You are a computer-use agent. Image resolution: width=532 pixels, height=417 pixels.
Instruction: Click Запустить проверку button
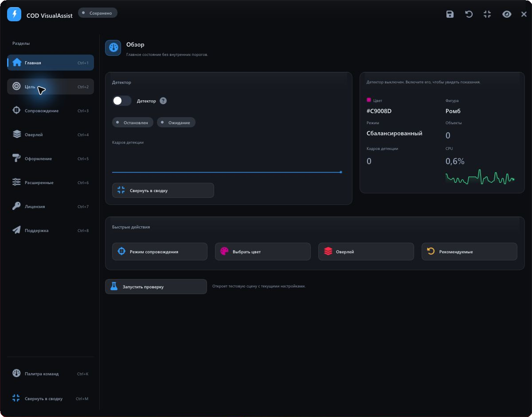(x=156, y=287)
